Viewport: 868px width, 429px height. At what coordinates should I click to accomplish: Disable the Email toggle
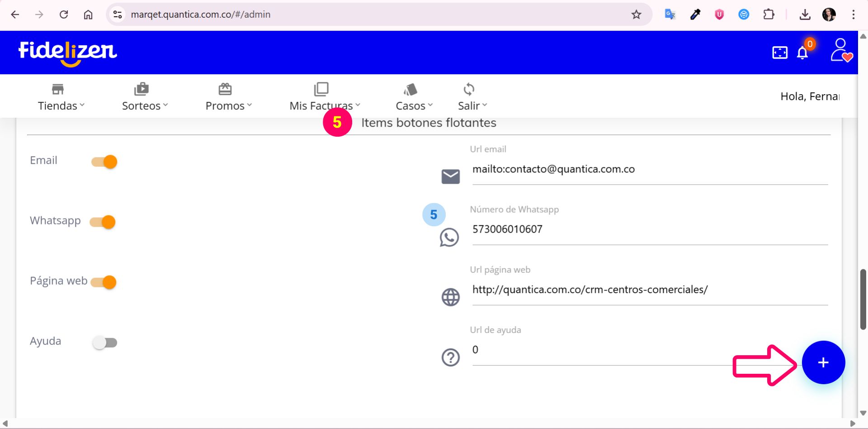104,162
